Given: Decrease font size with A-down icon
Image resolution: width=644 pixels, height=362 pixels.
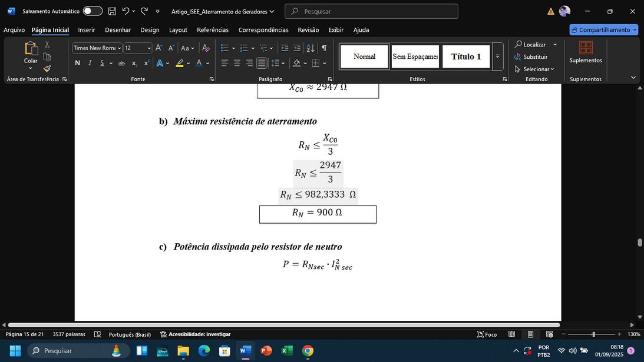Looking at the screenshot, I should [171, 48].
